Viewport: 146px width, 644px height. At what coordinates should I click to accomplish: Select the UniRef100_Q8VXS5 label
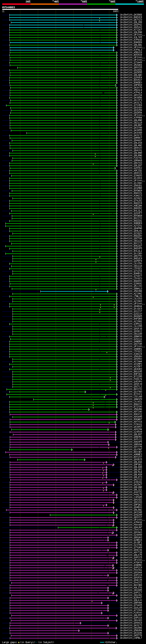(x=131, y=67)
